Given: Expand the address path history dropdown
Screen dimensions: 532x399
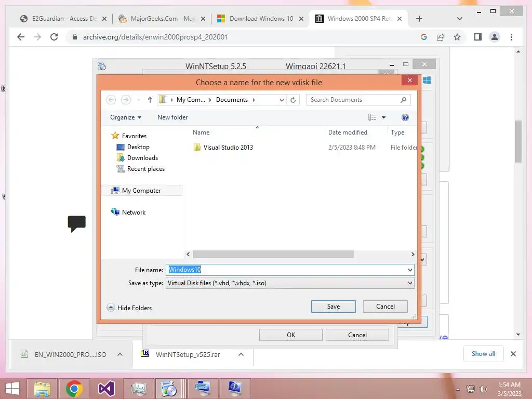Looking at the screenshot, I should [282, 100].
